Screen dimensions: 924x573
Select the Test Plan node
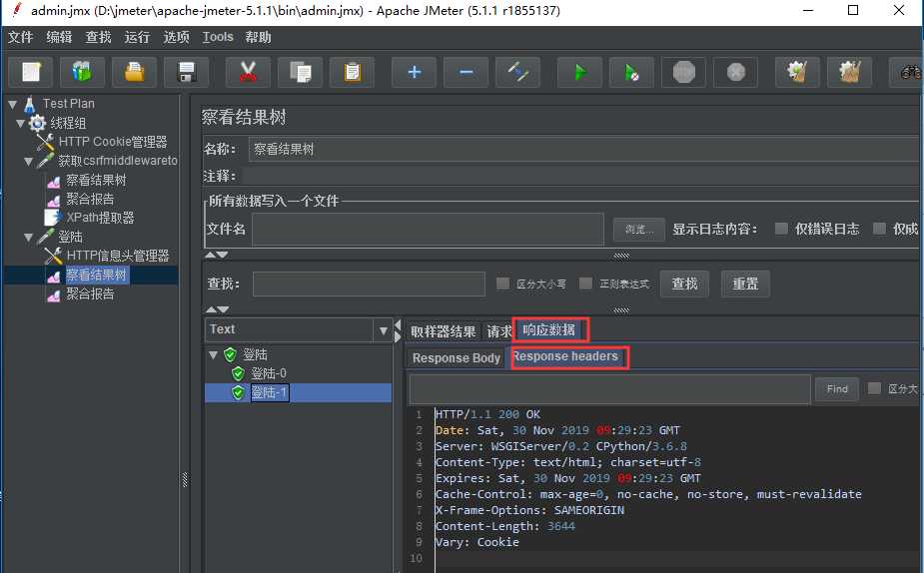68,104
